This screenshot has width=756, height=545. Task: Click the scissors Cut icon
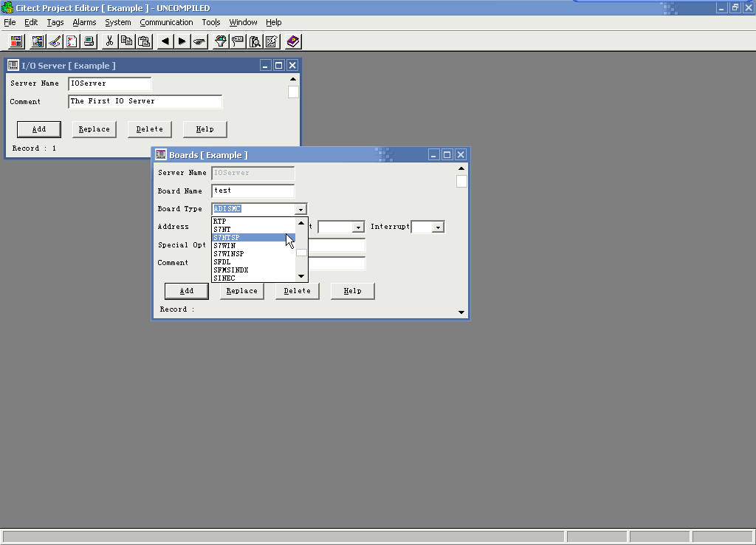point(109,41)
